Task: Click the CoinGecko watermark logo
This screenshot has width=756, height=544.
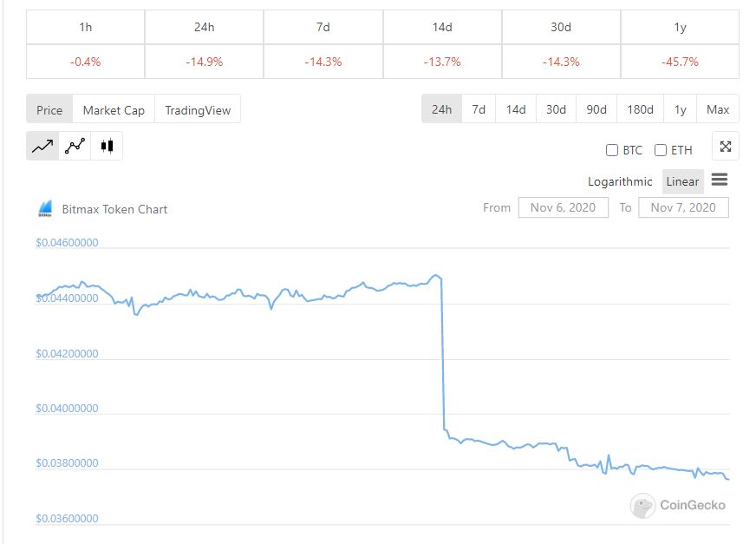Action: [677, 505]
